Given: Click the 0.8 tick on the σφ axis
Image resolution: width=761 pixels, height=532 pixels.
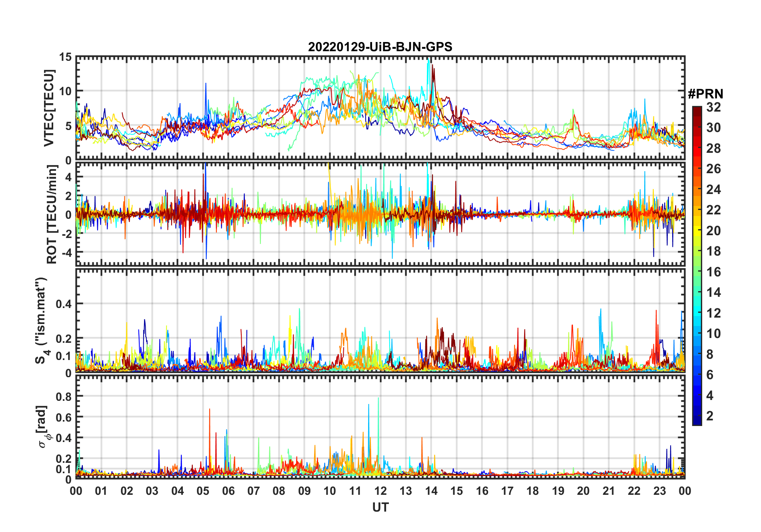Looking at the screenshot, I should pyautogui.click(x=64, y=396).
